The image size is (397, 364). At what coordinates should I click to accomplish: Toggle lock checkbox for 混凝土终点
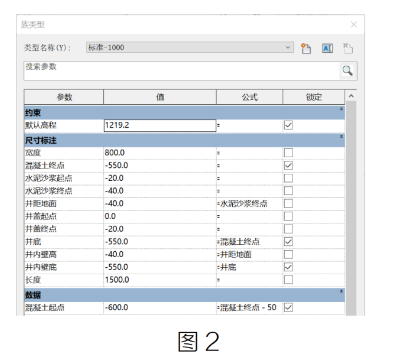[x=288, y=165]
